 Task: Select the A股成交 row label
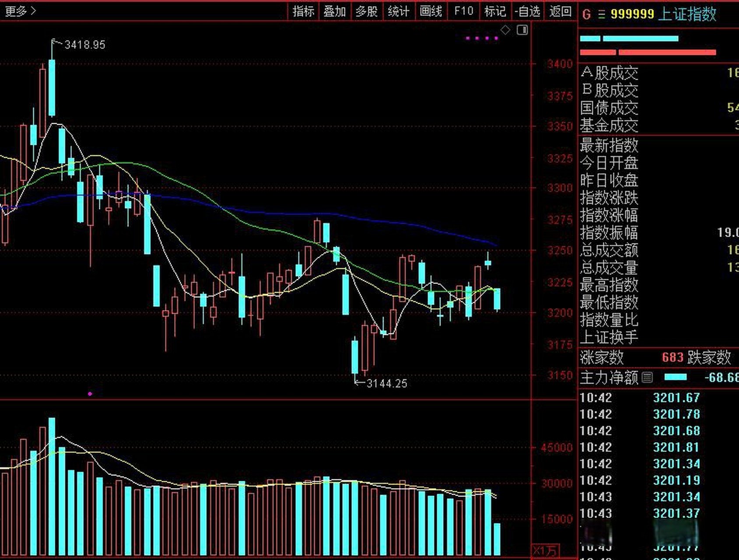point(609,73)
